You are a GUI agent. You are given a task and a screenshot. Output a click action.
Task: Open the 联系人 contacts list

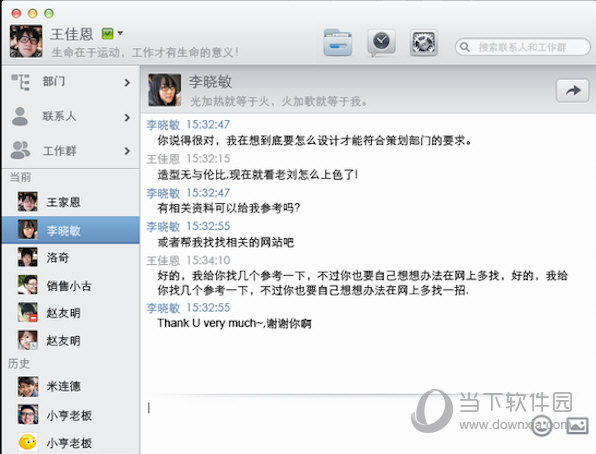click(71, 116)
